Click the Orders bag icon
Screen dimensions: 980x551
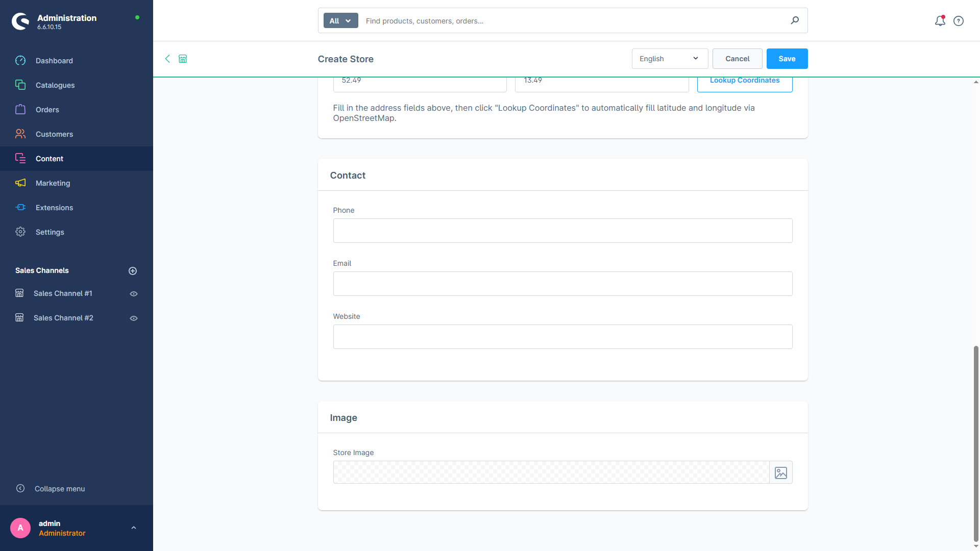[x=20, y=110]
